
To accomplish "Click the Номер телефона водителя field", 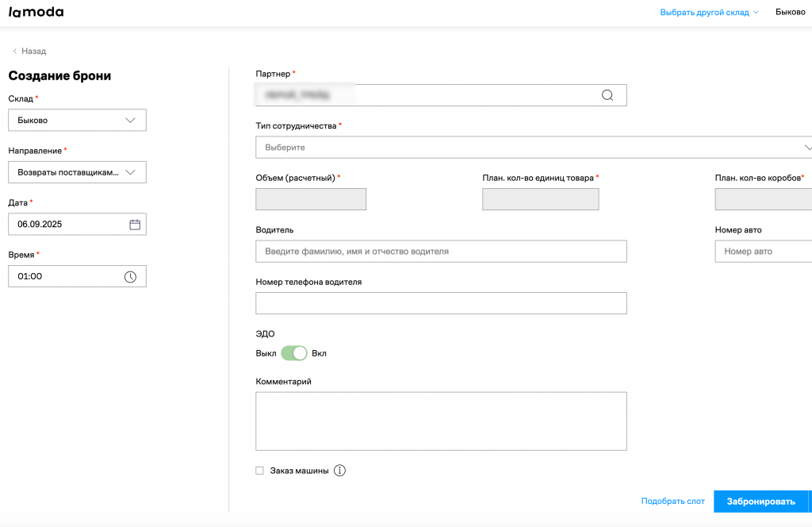I will click(441, 303).
